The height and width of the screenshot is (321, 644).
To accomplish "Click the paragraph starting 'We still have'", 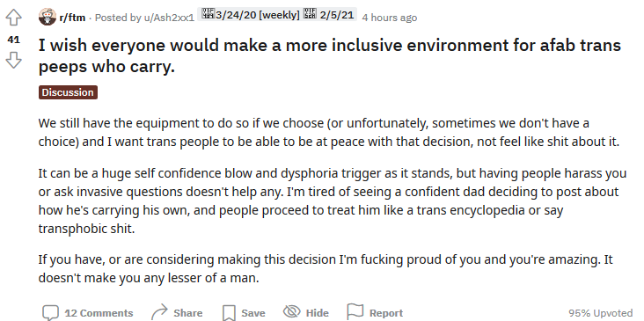I will pos(328,132).
